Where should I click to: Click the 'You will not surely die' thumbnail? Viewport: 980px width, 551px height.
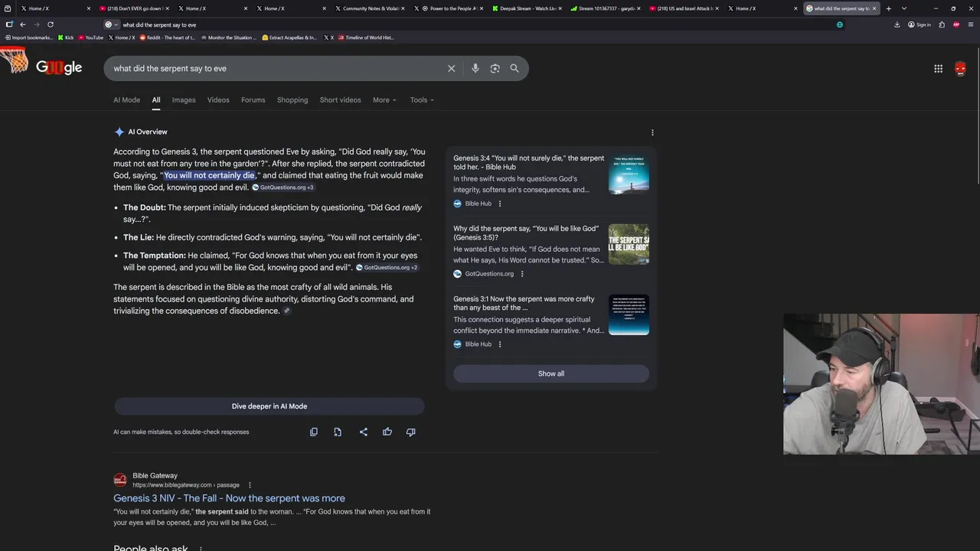pos(629,174)
